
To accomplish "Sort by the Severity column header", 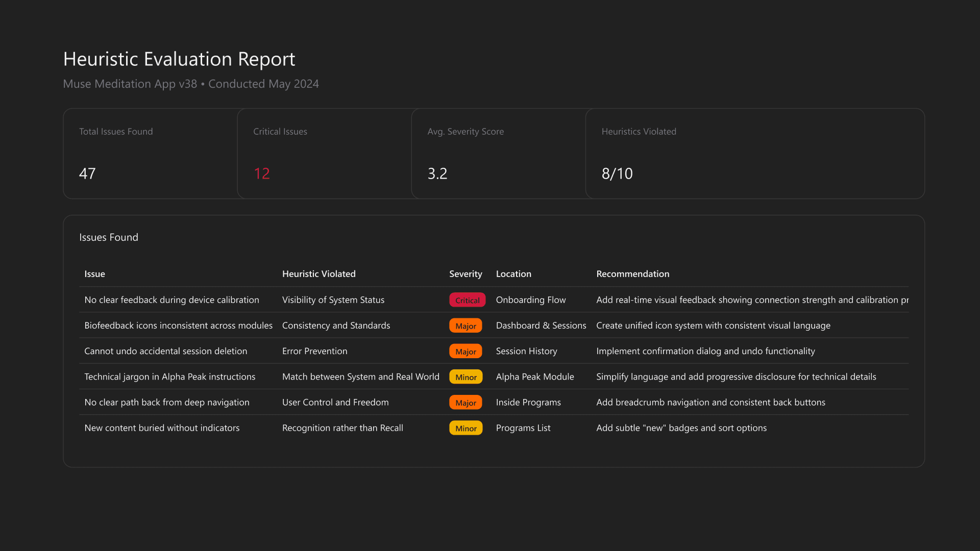I will (x=465, y=274).
